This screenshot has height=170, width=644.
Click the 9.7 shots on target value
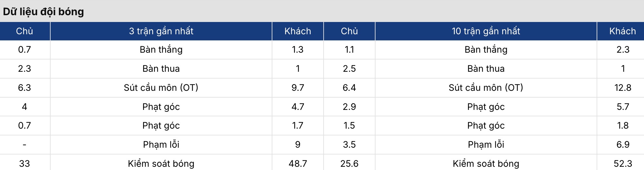[298, 88]
